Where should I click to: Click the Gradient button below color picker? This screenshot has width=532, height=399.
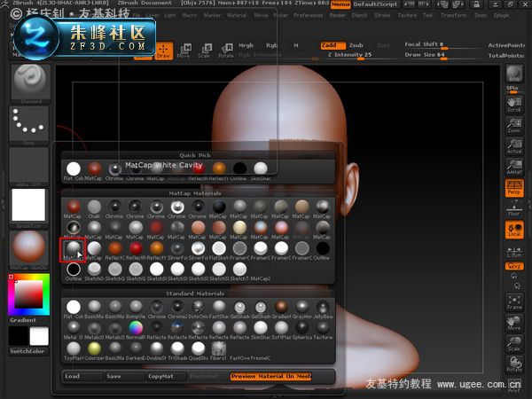pyautogui.click(x=27, y=320)
